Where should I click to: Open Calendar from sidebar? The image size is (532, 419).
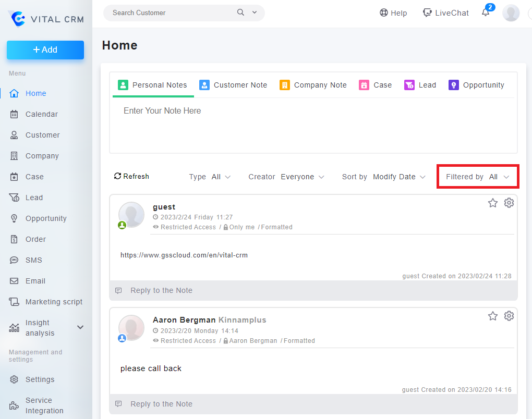click(x=41, y=114)
